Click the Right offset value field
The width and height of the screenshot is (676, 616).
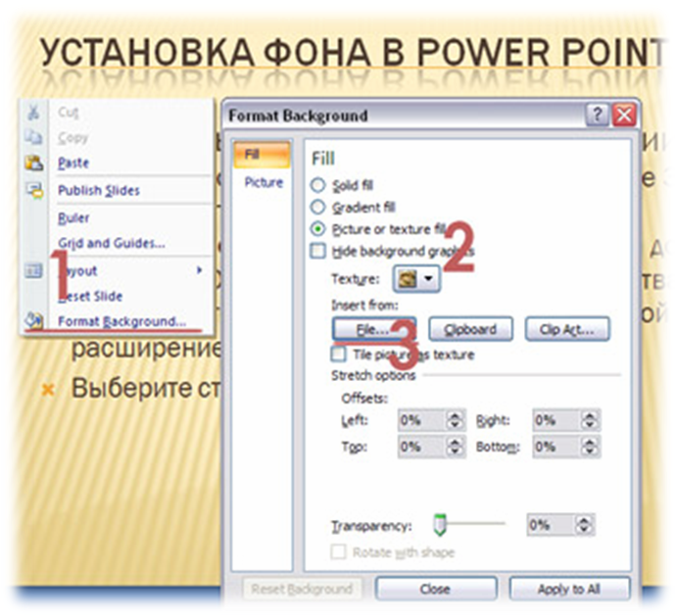click(557, 420)
